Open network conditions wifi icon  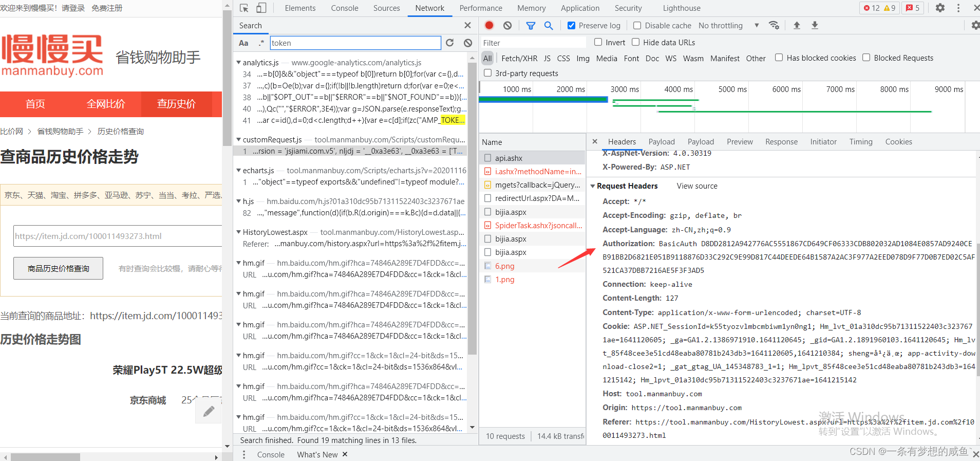tap(774, 25)
